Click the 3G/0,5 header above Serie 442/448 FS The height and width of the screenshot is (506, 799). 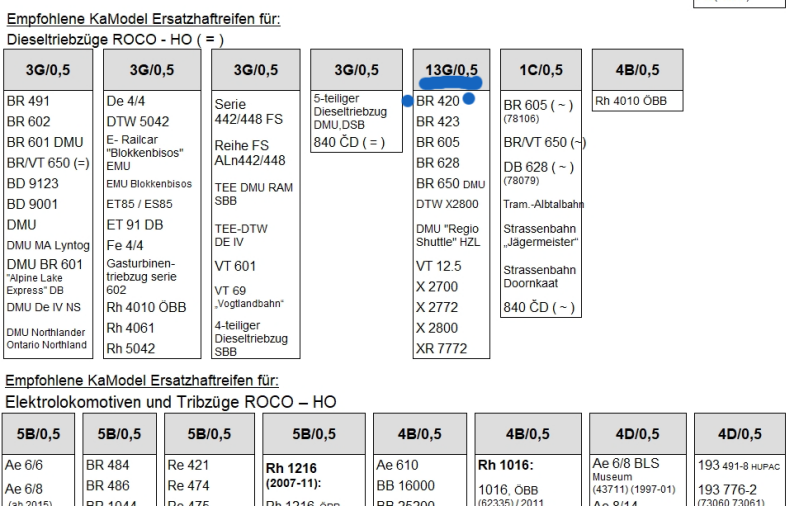pyautogui.click(x=256, y=70)
